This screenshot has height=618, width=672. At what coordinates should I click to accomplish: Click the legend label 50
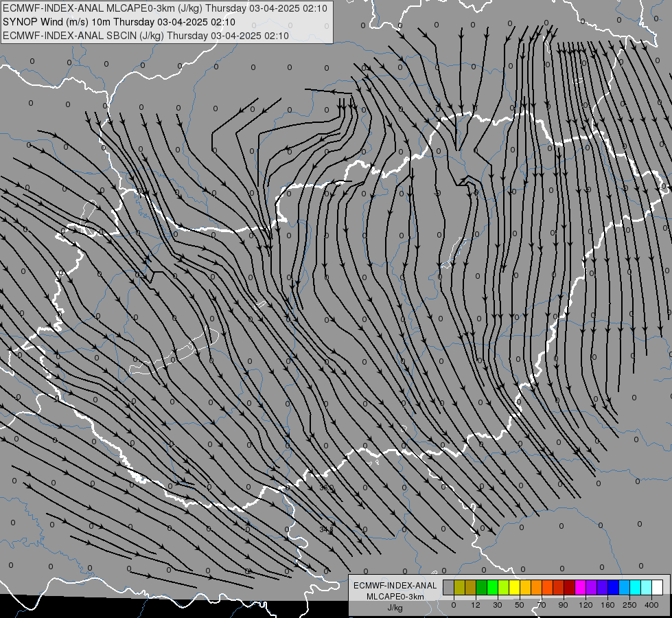(520, 605)
